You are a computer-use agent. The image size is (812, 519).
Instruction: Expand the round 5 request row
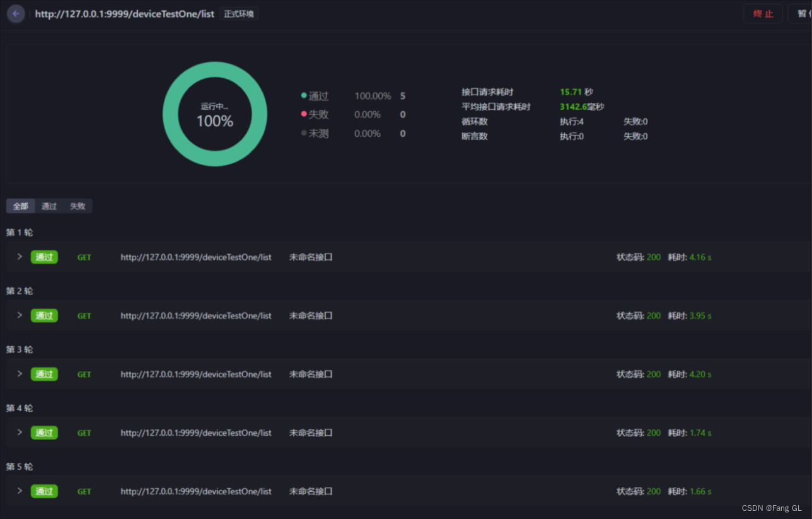click(20, 491)
